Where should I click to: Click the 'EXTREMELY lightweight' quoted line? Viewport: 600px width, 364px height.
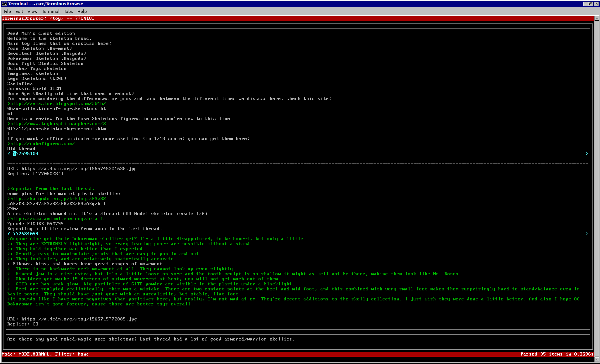point(128,244)
